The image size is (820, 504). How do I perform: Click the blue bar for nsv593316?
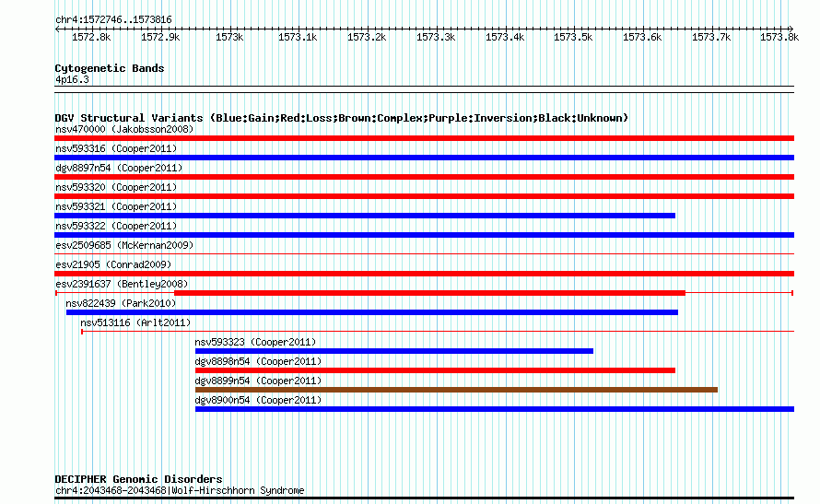click(424, 158)
